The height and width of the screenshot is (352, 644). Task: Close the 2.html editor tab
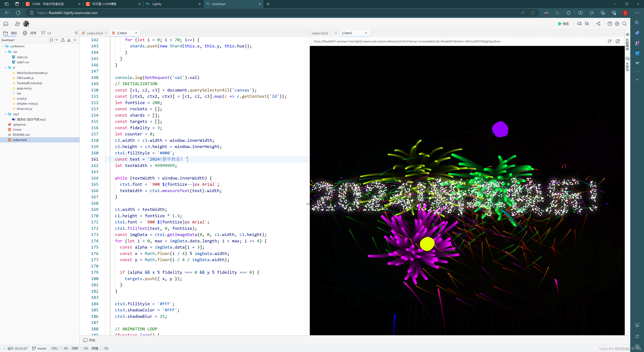(x=136, y=33)
